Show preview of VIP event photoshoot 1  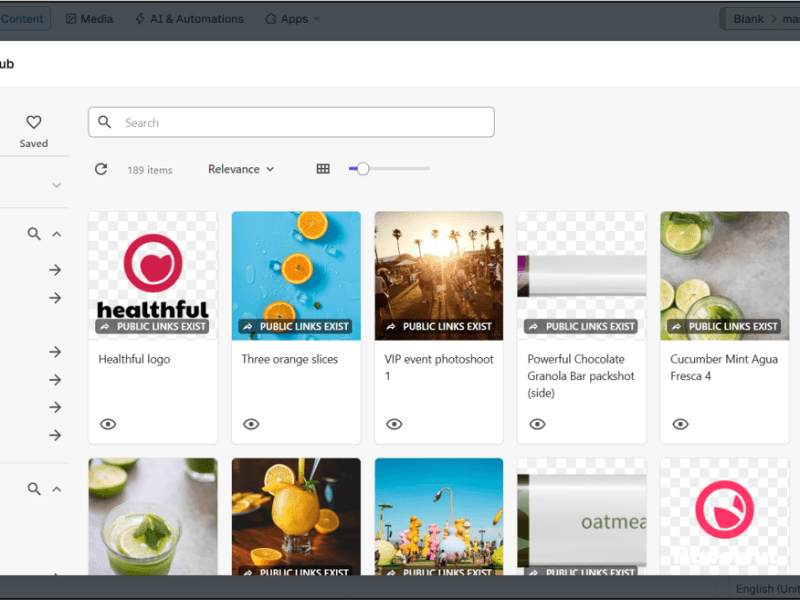[x=394, y=424]
